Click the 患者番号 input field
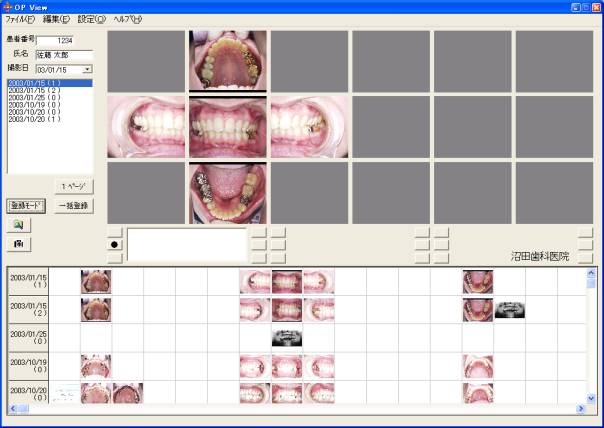The width and height of the screenshot is (604, 428). (x=64, y=40)
